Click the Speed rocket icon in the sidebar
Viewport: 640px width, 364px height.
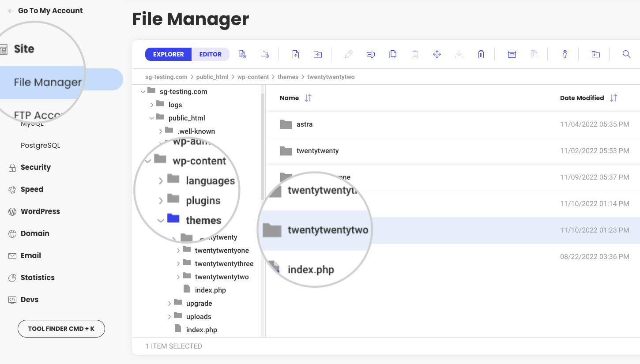point(12,190)
